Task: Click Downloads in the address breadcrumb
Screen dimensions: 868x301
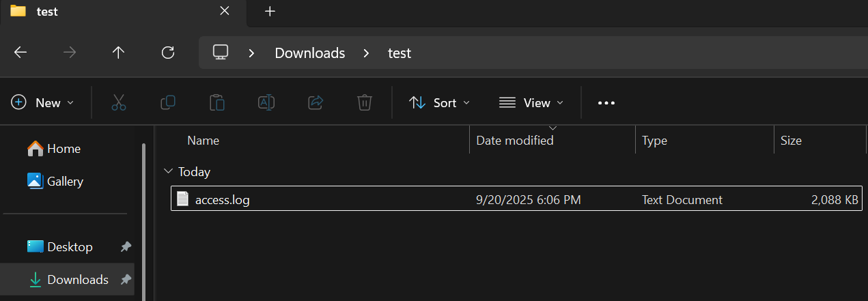Action: (309, 53)
